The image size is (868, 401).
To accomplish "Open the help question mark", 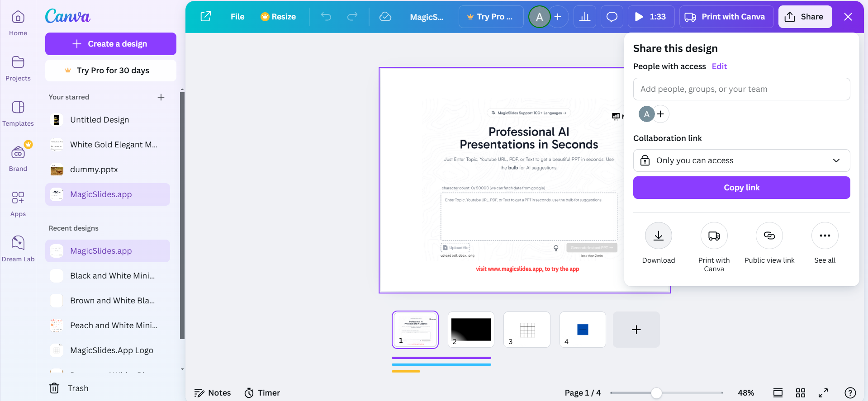I will pyautogui.click(x=850, y=393).
